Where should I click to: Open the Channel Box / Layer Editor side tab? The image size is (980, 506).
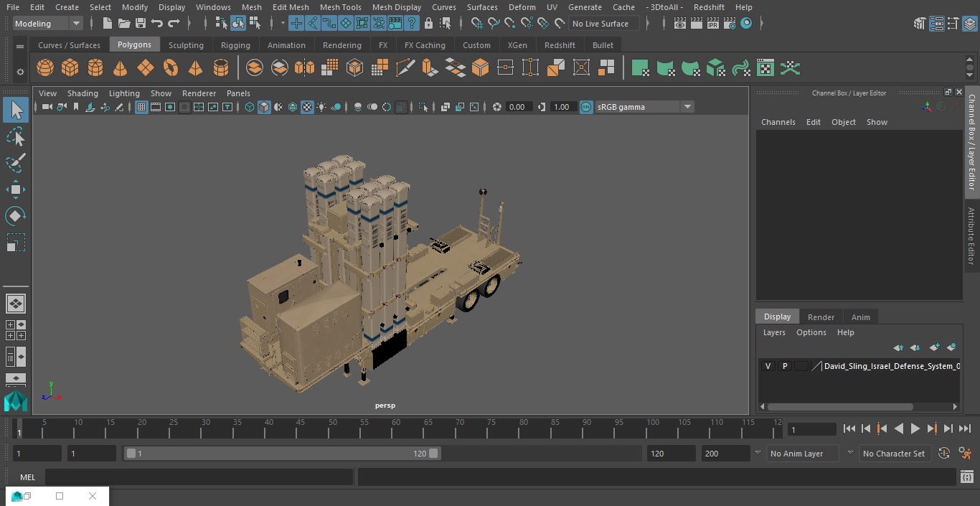click(x=972, y=142)
